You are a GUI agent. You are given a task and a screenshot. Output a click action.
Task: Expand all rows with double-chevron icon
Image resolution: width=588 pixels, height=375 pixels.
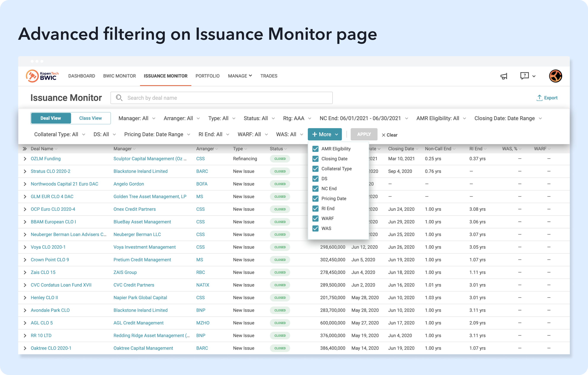pos(25,149)
